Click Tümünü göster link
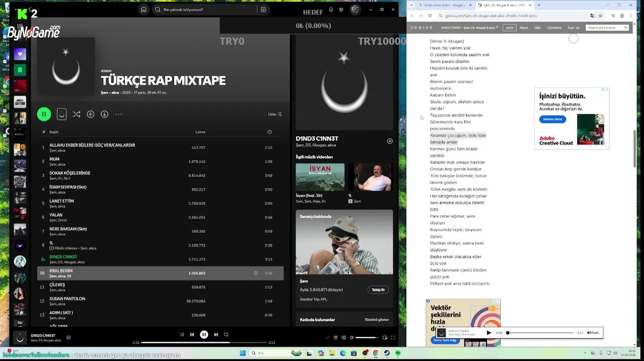Viewport: 644px width, 361px height. point(376,319)
